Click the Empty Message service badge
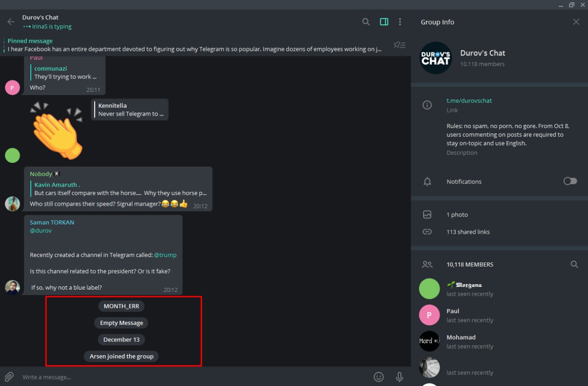The height and width of the screenshot is (386, 588). pyautogui.click(x=121, y=323)
